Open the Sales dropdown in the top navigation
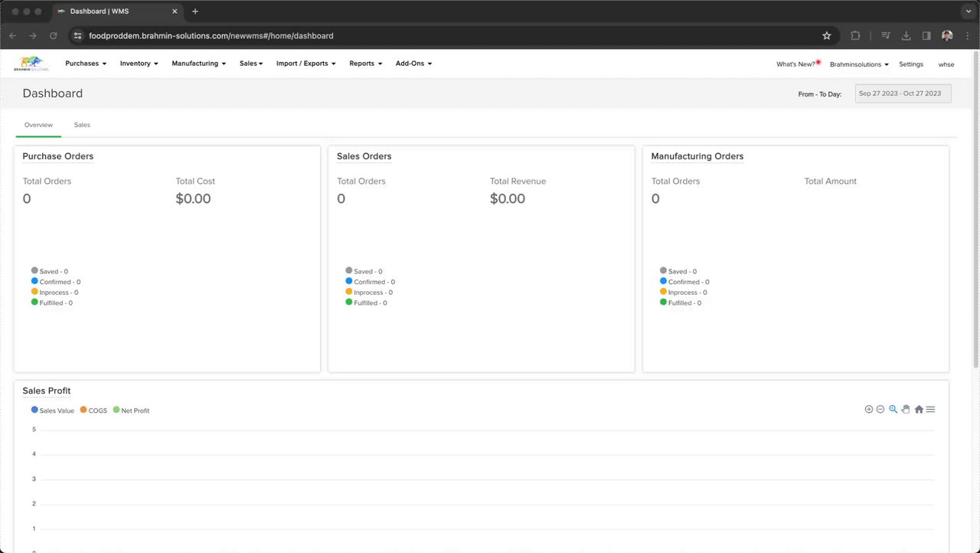The width and height of the screenshot is (980, 553). 251,64
